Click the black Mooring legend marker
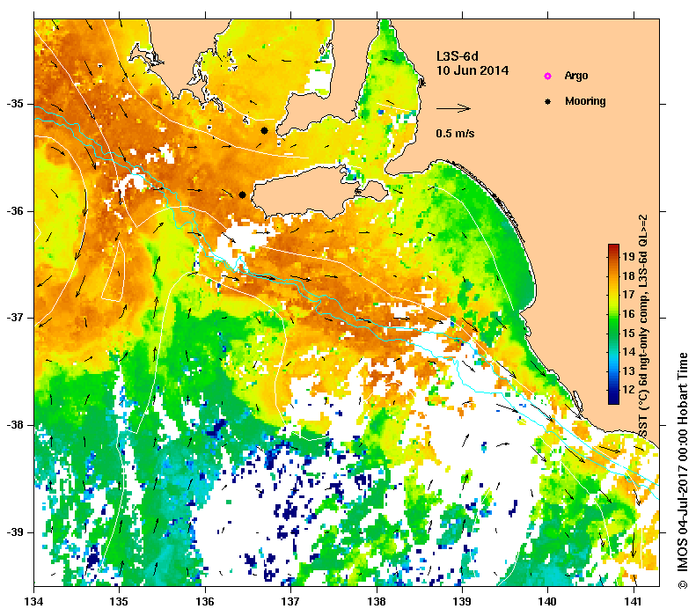Image resolution: width=696 pixels, height=616 pixels. [548, 101]
